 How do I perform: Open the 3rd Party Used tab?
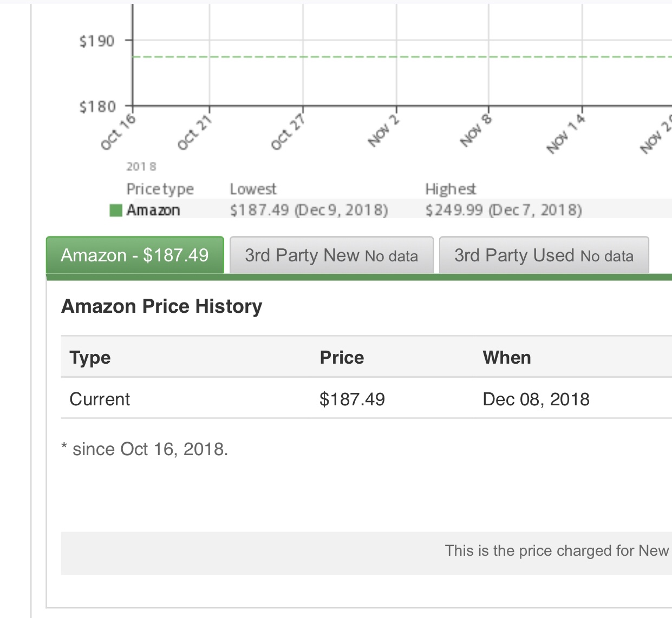point(543,255)
